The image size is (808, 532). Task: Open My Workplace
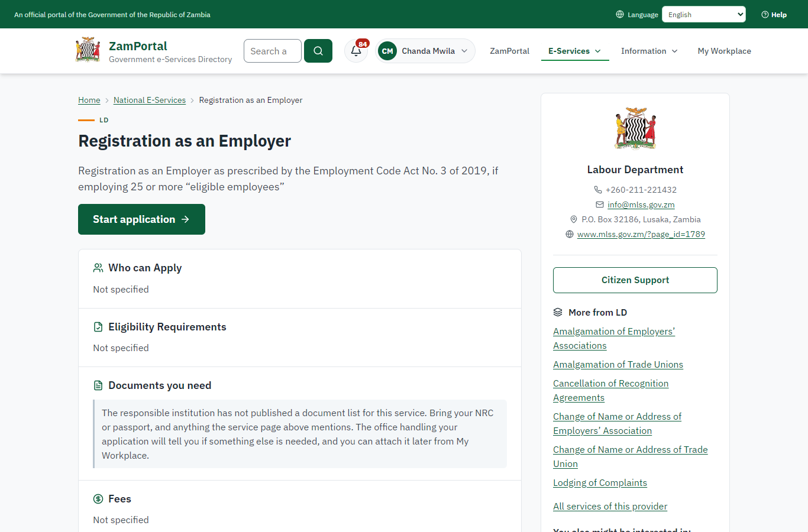point(724,51)
